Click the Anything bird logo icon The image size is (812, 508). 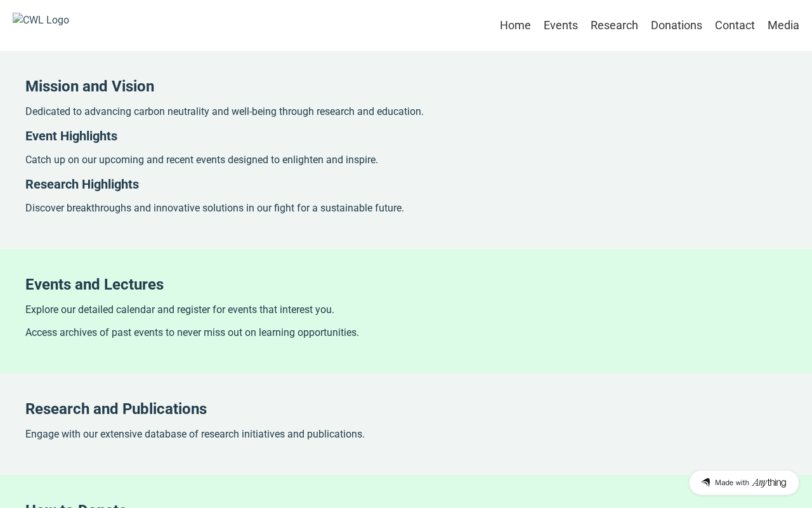pos(705,483)
